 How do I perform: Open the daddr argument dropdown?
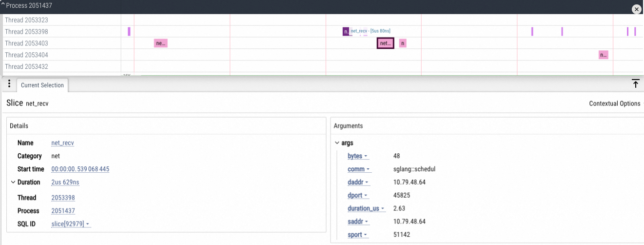coord(358,182)
